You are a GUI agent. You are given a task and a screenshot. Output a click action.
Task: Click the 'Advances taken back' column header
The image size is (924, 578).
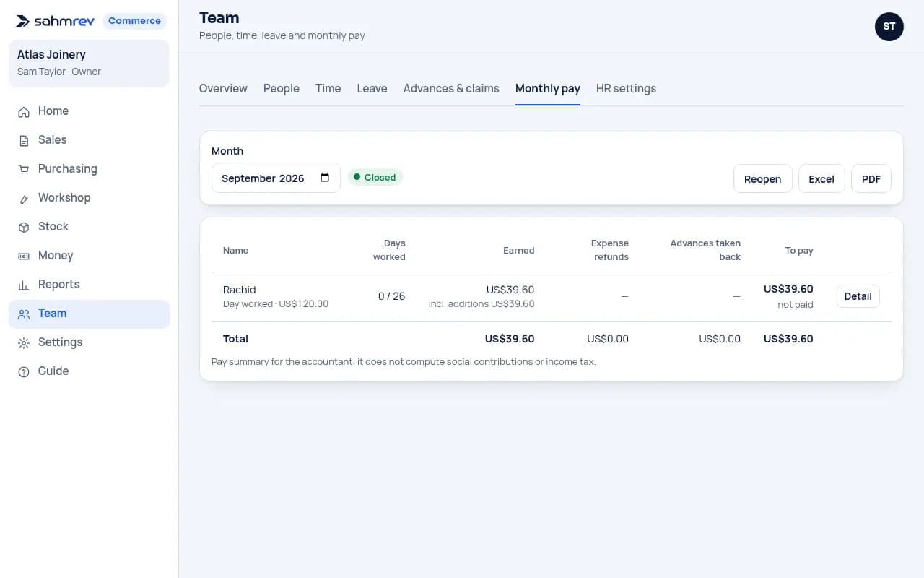(705, 250)
